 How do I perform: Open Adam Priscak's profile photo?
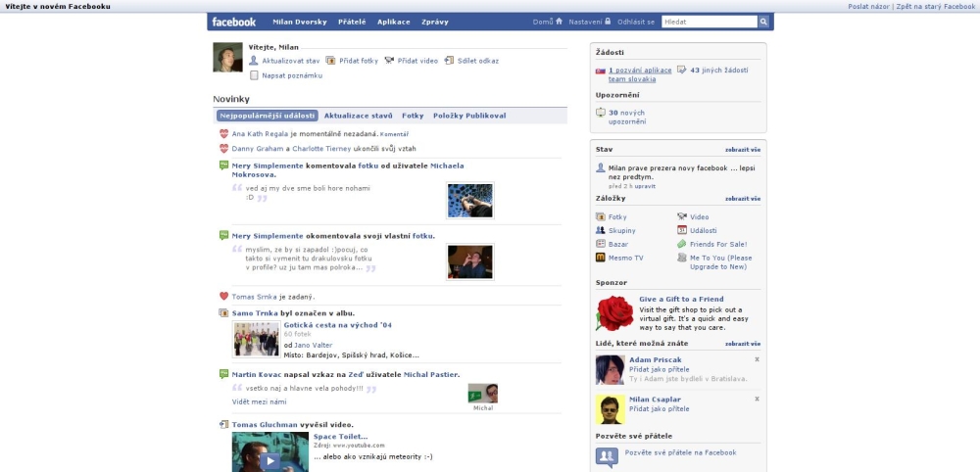(610, 369)
